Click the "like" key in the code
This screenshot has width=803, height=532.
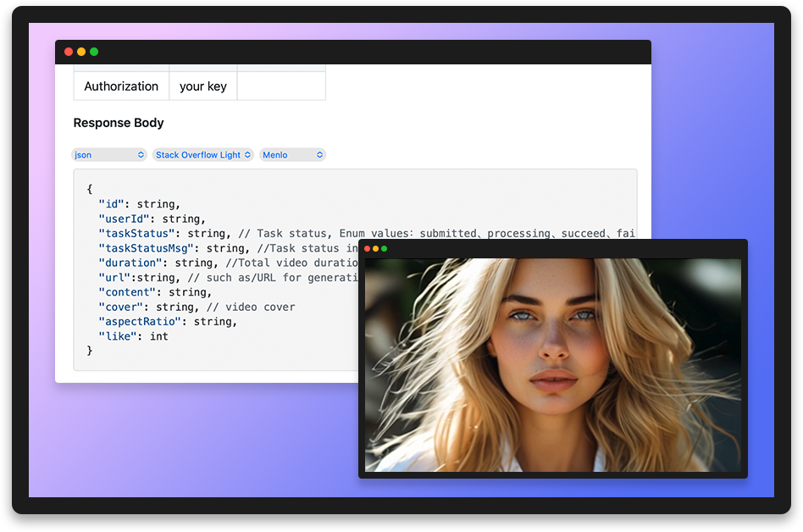(x=117, y=336)
